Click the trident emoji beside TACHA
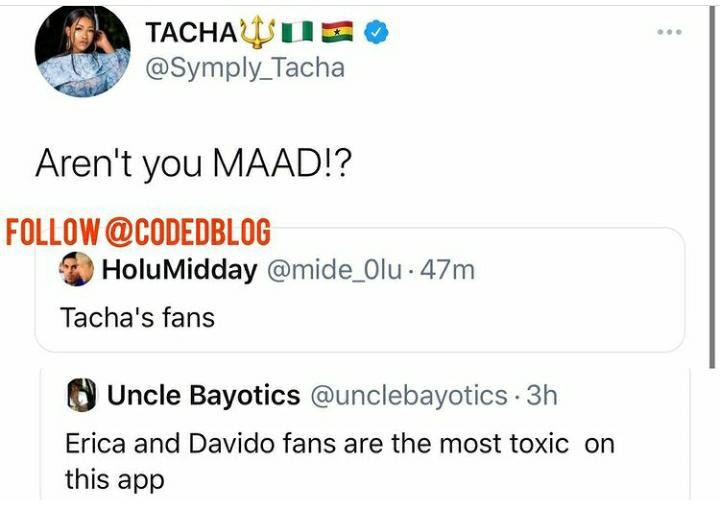Viewport: 720px width, 507px height. [x=257, y=32]
